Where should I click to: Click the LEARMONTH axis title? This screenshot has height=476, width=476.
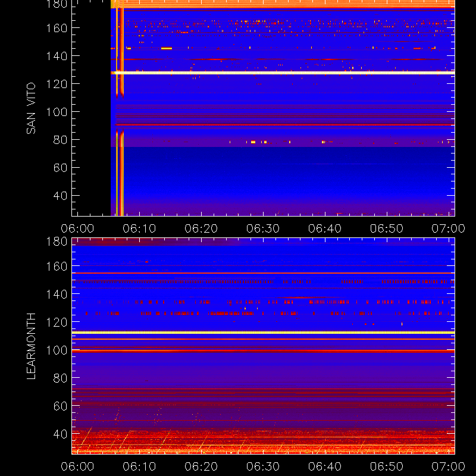click(x=31, y=346)
